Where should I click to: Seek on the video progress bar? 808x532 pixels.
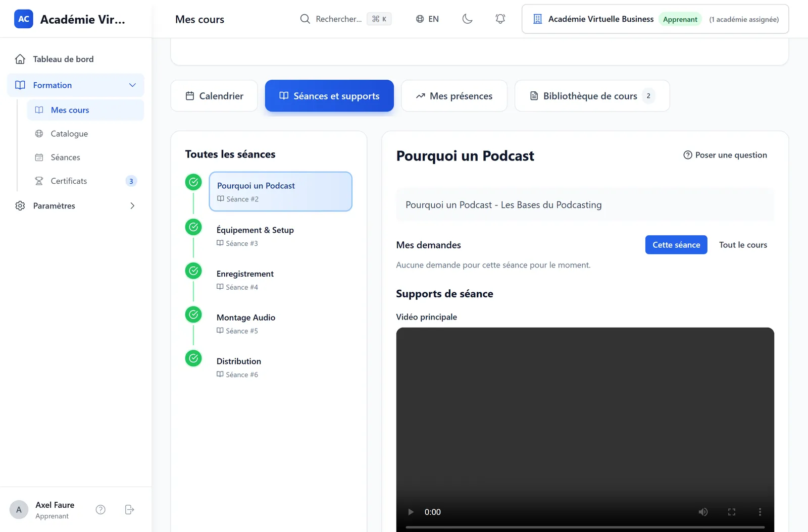(585, 527)
